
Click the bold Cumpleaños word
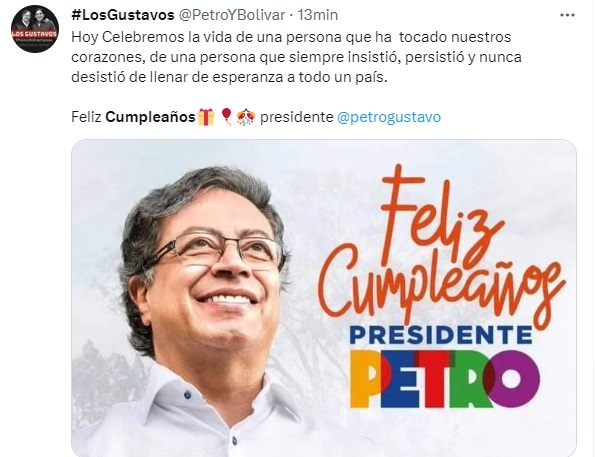coord(150,117)
